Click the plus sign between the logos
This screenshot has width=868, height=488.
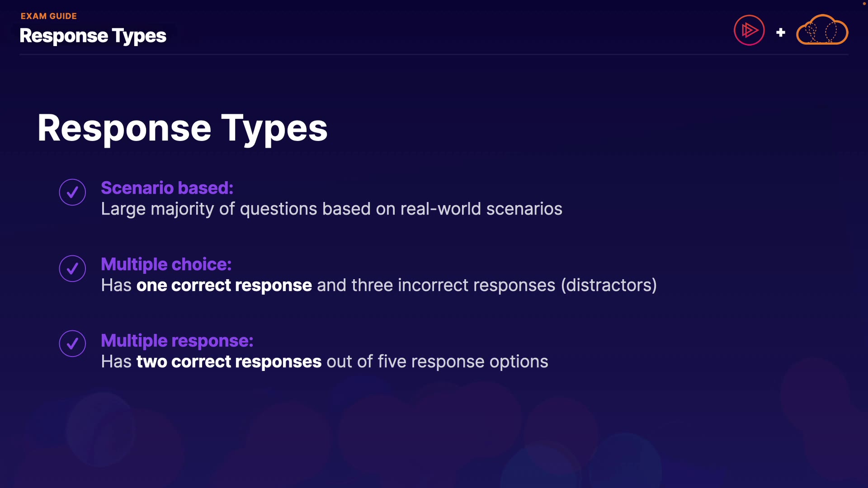point(780,33)
